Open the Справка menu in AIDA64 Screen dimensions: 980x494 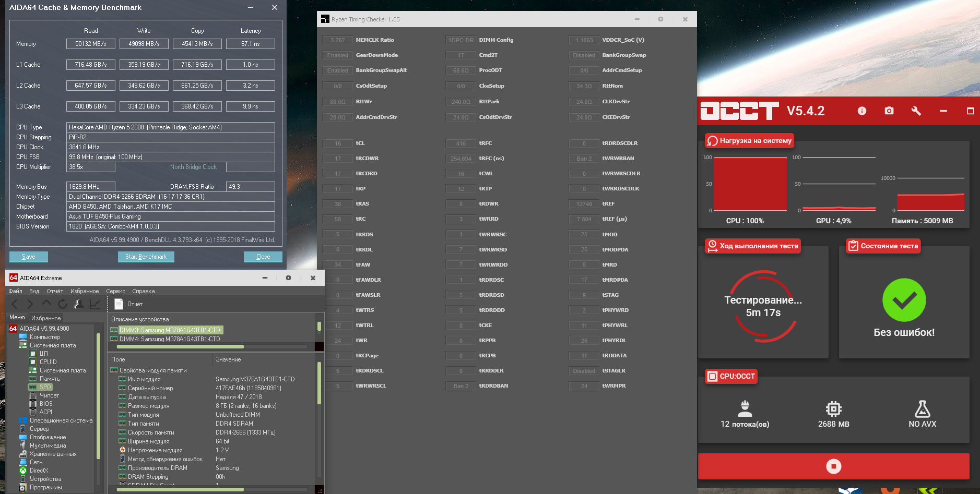(144, 291)
